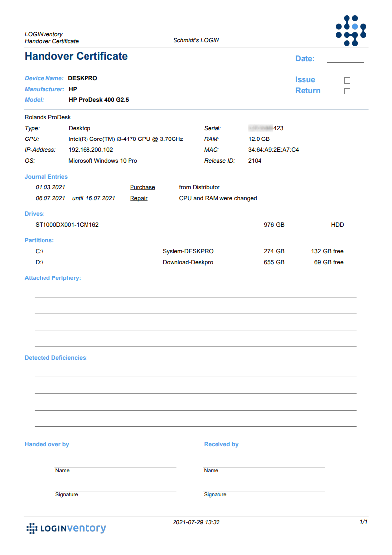Select the Type value Desktop
Viewport: 392px width, 555px height.
tap(80, 128)
